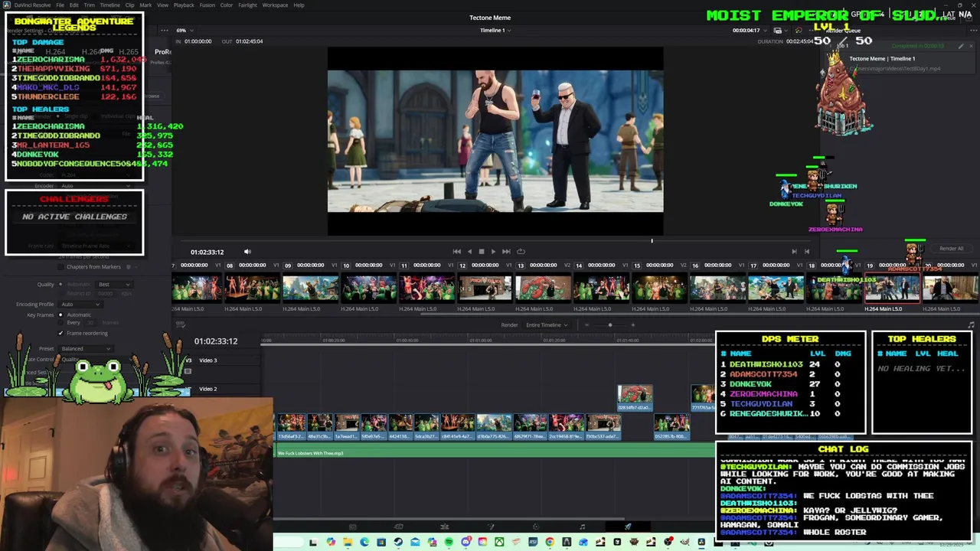
Task: Open the Edit page tab icon
Action: pyautogui.click(x=444, y=527)
